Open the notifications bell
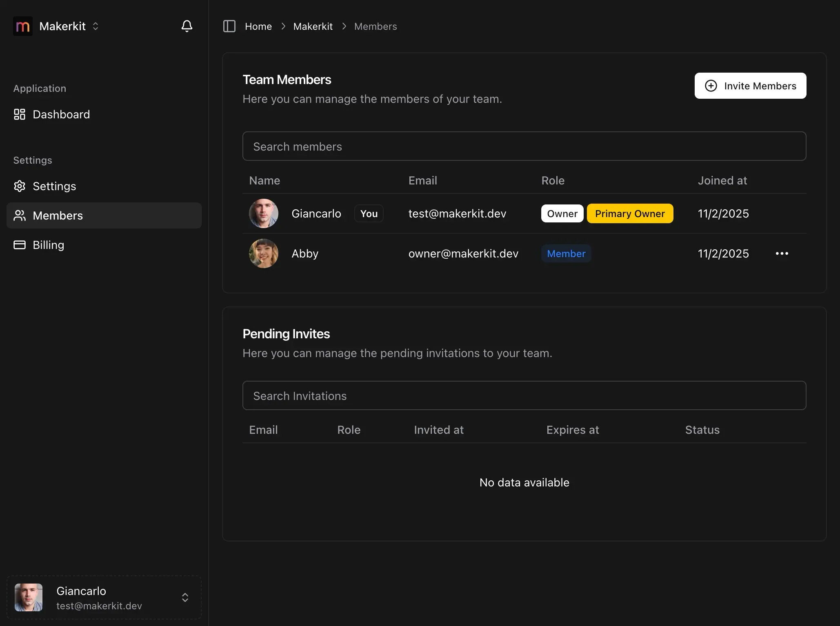This screenshot has width=840, height=626. [x=187, y=26]
